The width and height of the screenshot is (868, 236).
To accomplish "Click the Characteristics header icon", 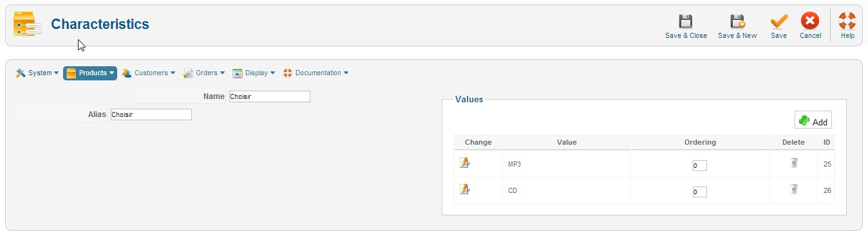I will [x=28, y=24].
